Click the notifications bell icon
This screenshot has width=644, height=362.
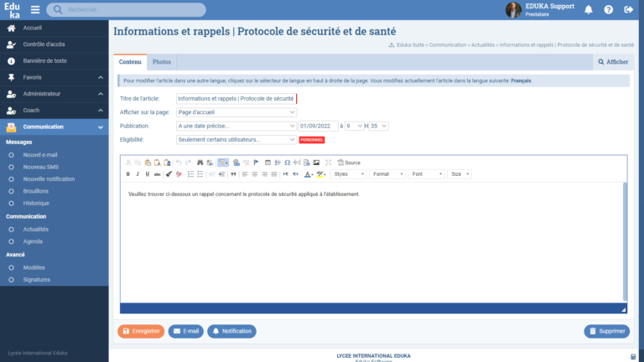click(588, 10)
